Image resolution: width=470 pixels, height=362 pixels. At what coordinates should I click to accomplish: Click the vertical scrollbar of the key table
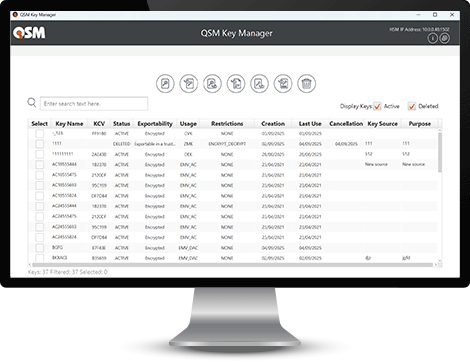[440, 152]
